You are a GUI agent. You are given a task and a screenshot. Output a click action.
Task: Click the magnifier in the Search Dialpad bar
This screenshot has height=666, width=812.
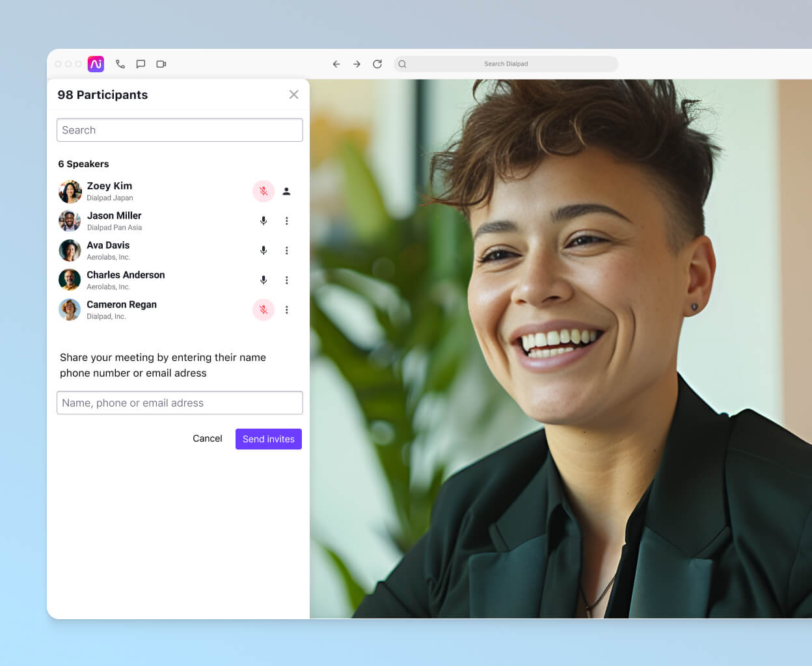click(402, 64)
